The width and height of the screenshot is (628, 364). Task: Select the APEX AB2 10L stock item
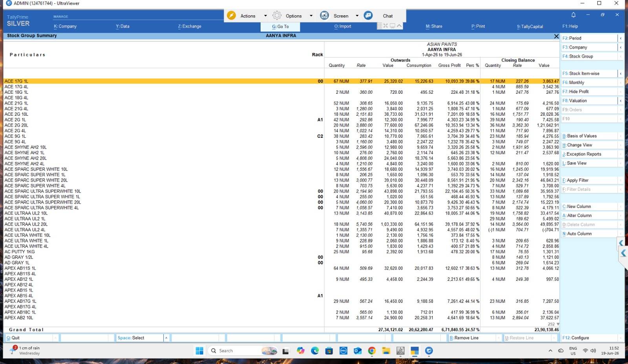click(x=19, y=318)
